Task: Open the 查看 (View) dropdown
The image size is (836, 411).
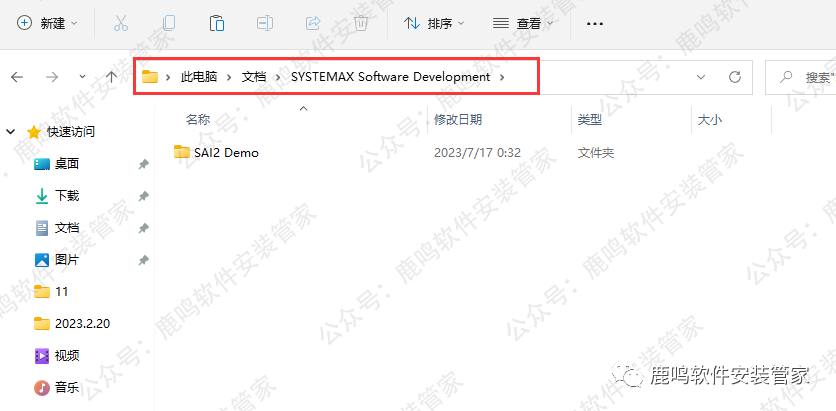Action: [523, 22]
